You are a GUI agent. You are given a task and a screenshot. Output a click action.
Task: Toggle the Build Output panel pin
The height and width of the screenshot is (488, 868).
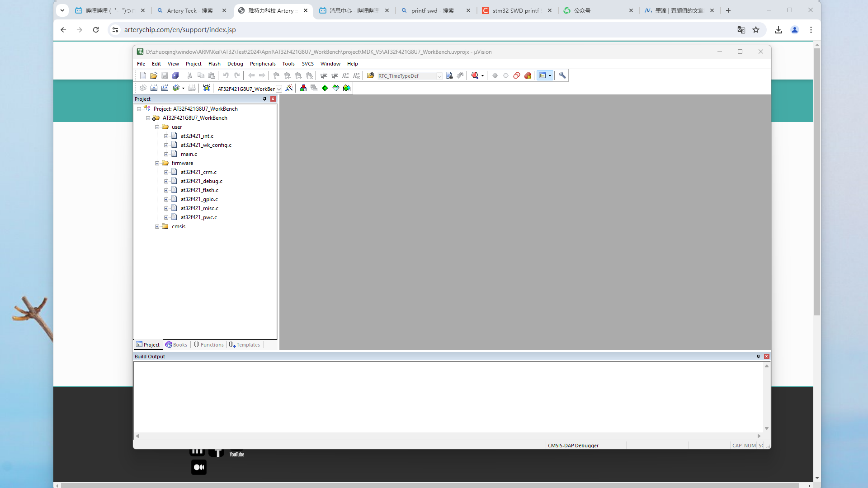coord(759,357)
